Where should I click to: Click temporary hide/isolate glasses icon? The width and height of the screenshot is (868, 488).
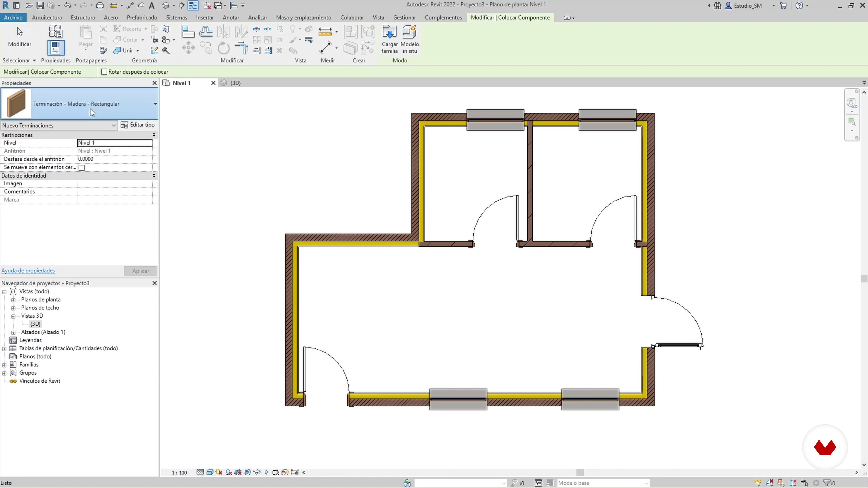pyautogui.click(x=257, y=472)
